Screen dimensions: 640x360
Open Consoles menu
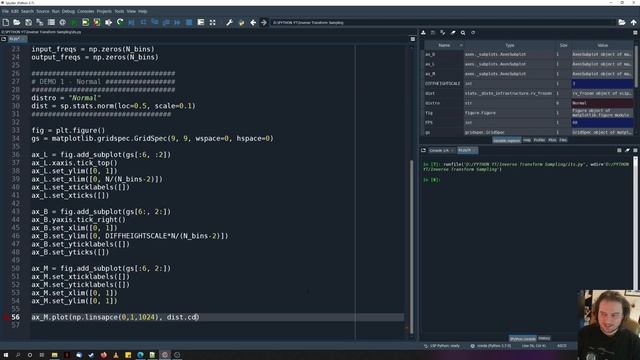pos(86,11)
